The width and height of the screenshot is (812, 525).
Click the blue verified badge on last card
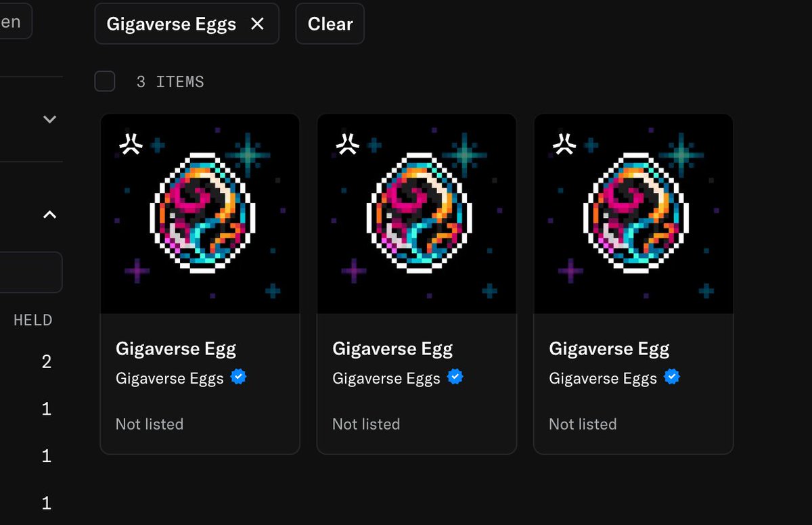click(x=671, y=377)
